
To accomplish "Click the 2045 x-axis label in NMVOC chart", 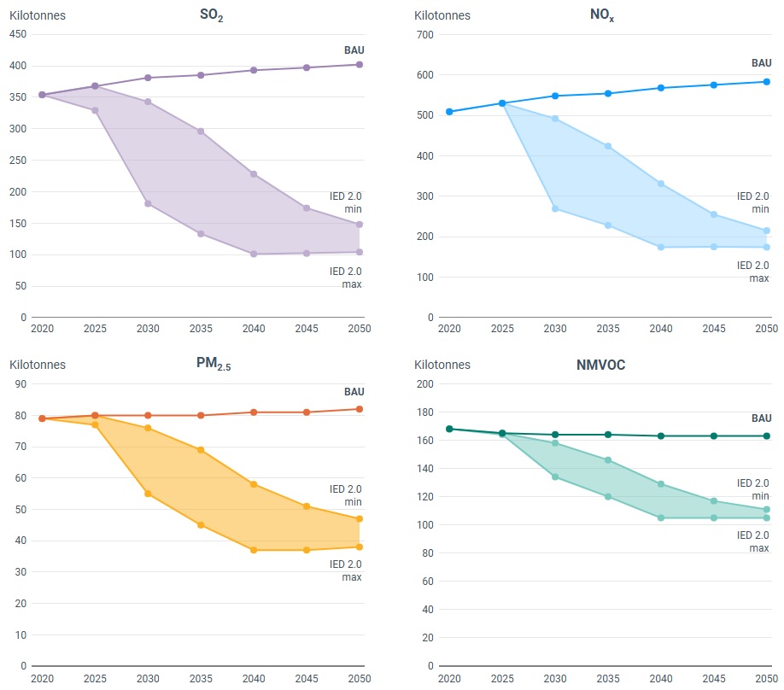I will pos(714,677).
